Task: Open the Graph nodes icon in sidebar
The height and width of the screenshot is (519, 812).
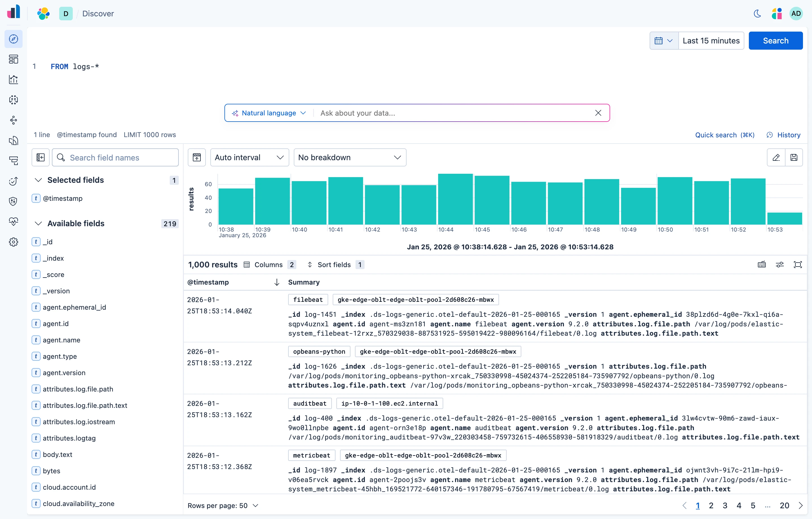Action: 14,120
